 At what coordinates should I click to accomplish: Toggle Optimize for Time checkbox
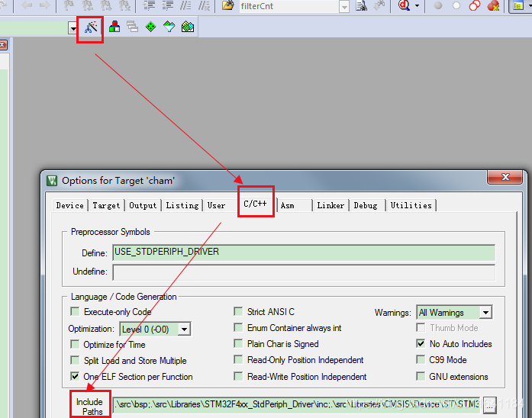coord(75,344)
